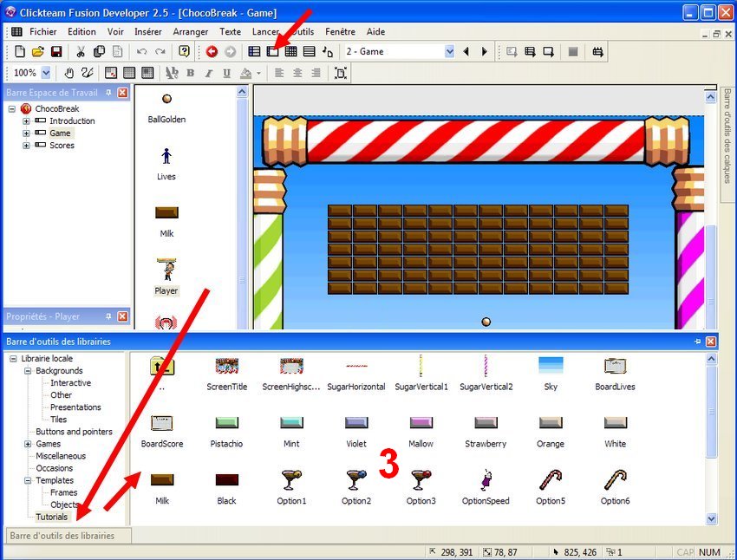This screenshot has height=560, width=737.
Task: Open the Insérer menu
Action: tap(148, 31)
